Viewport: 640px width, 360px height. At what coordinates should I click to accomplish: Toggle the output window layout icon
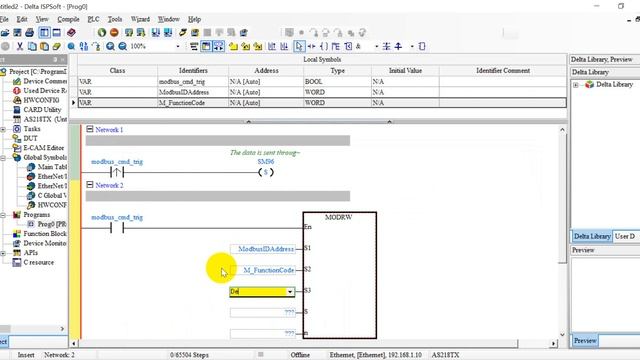pos(57,33)
